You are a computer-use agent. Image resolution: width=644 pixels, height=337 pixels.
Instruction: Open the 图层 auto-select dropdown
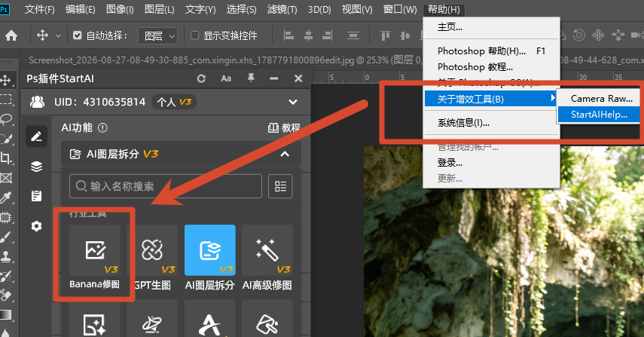pos(157,35)
